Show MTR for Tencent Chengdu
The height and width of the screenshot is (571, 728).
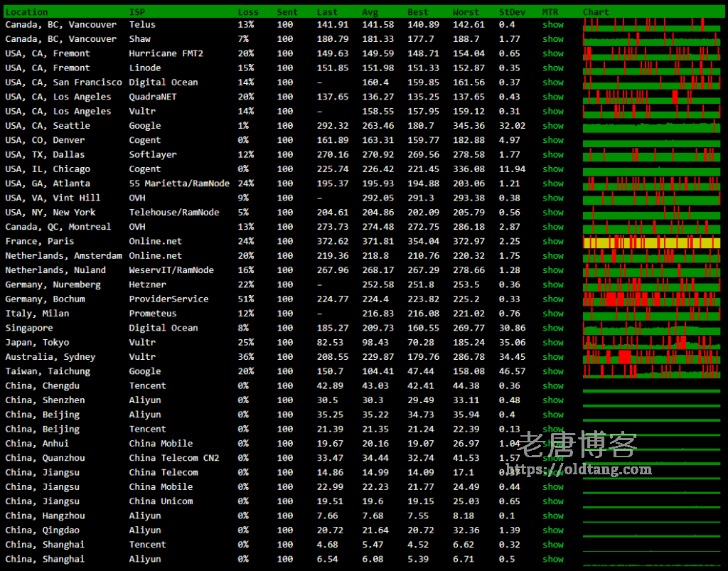click(552, 386)
